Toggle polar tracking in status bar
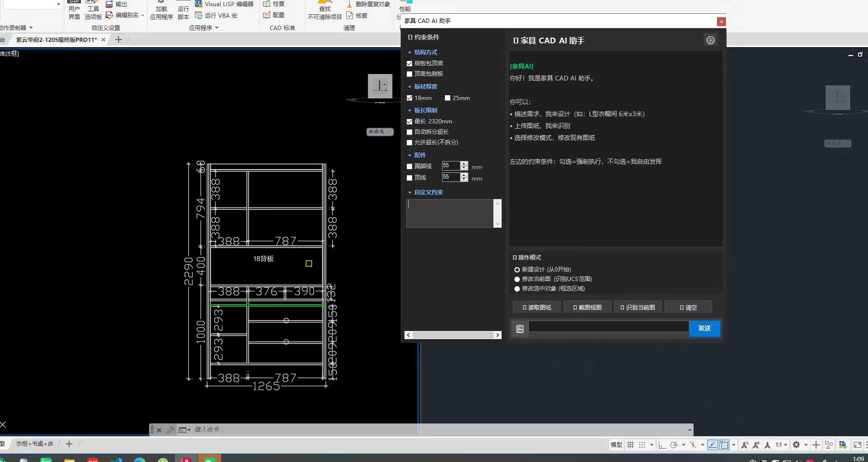Viewport: 868px width, 462px height. click(674, 445)
